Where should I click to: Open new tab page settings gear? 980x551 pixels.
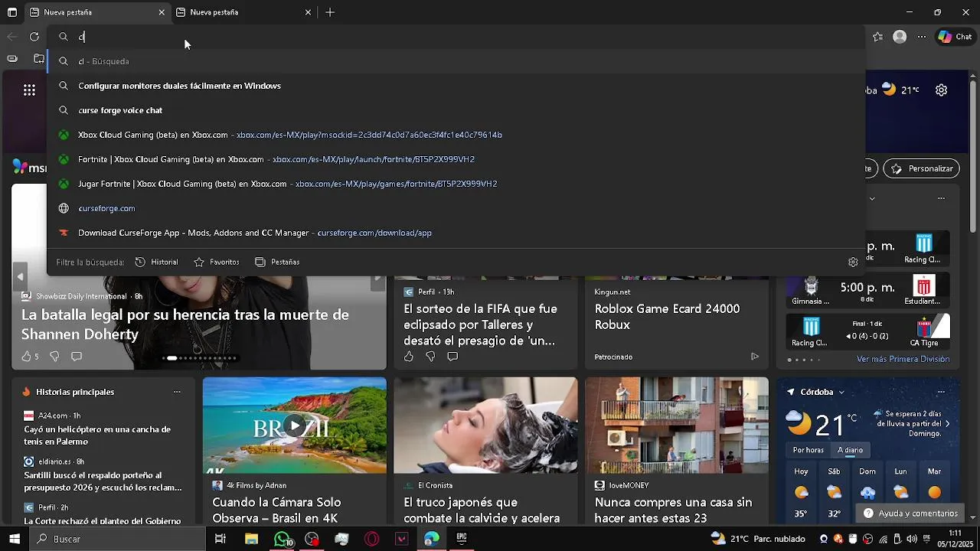[942, 90]
